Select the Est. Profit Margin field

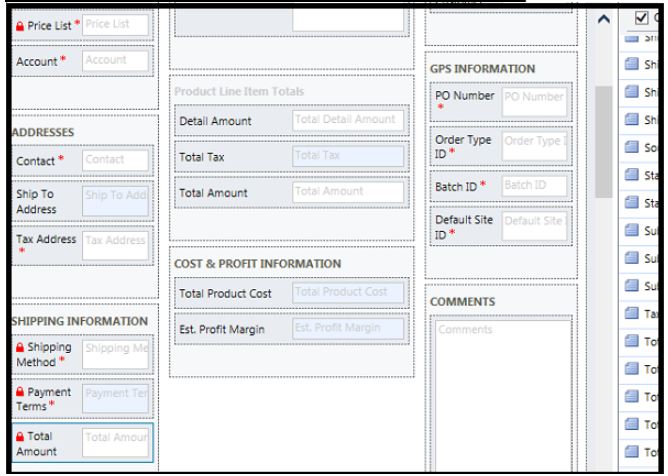point(349,328)
